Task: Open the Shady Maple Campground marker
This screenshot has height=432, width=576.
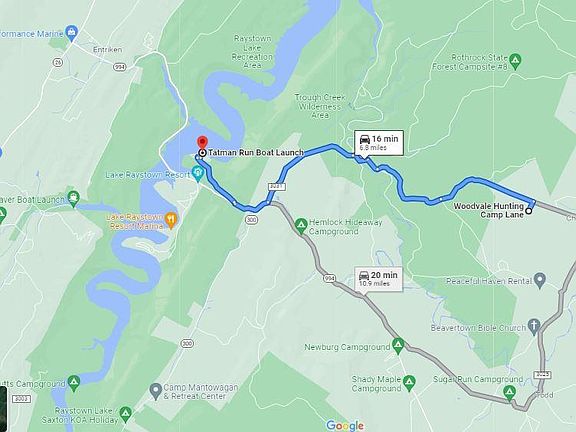Action: (409, 383)
